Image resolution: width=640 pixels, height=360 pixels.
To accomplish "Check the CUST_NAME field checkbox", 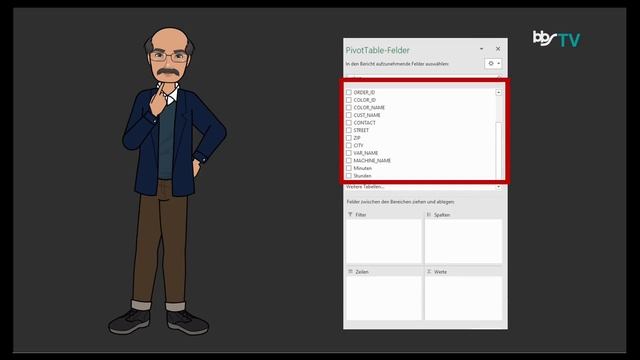I will pos(349,115).
